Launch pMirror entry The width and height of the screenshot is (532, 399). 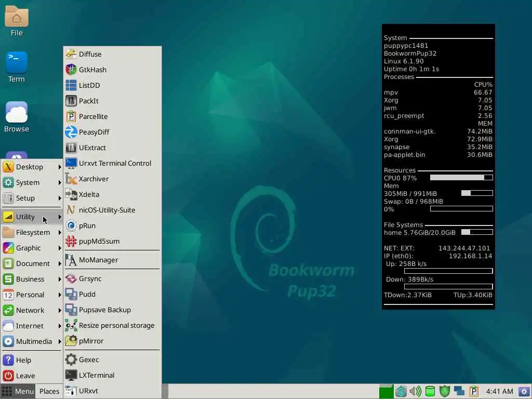(112, 341)
